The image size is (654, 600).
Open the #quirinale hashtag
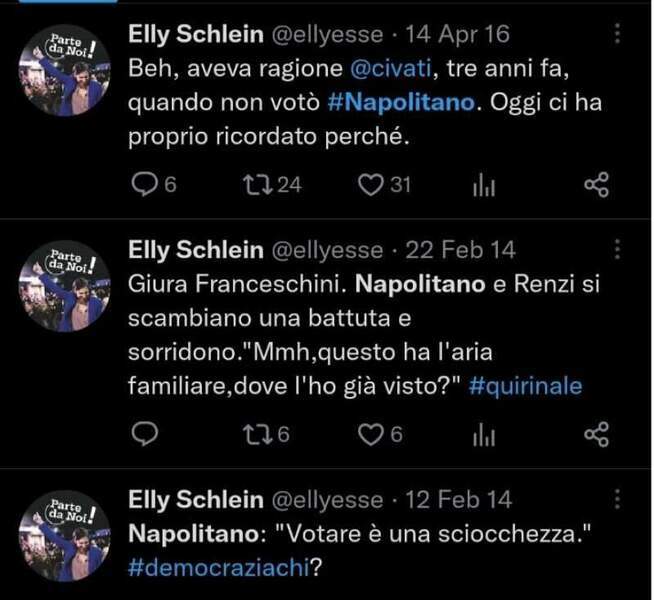524,386
